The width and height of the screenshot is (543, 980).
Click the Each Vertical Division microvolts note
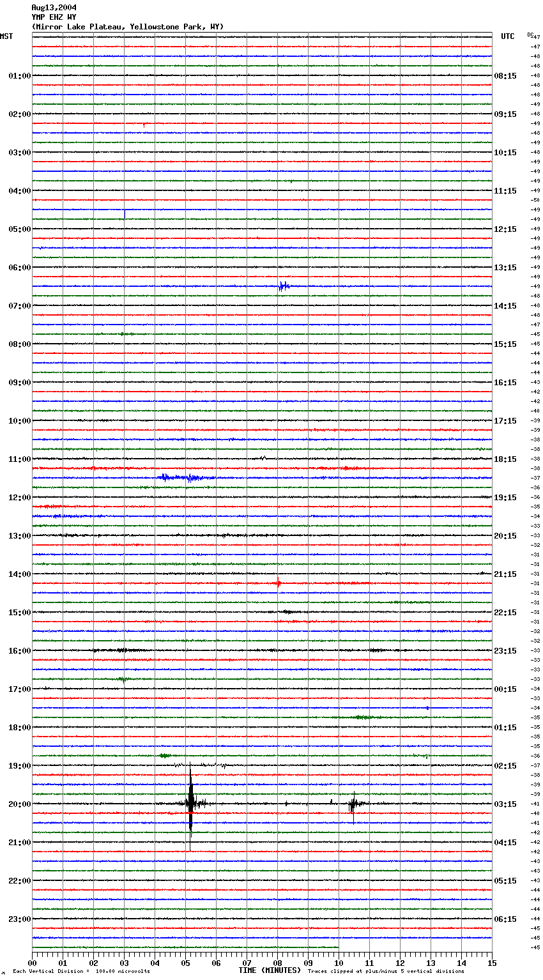[82, 972]
